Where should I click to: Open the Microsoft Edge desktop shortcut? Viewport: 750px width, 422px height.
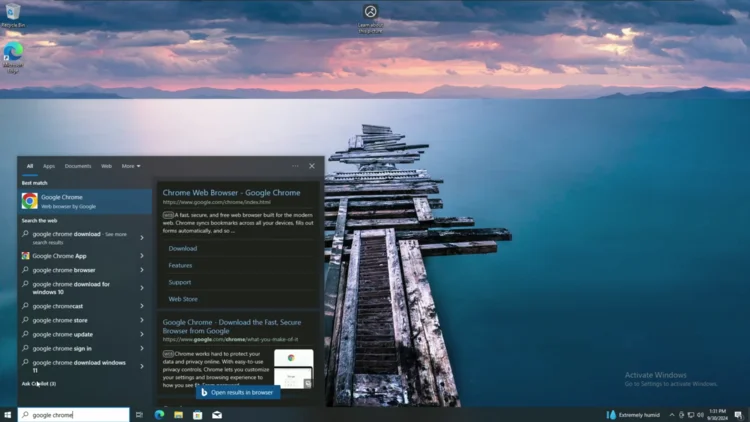(13, 57)
